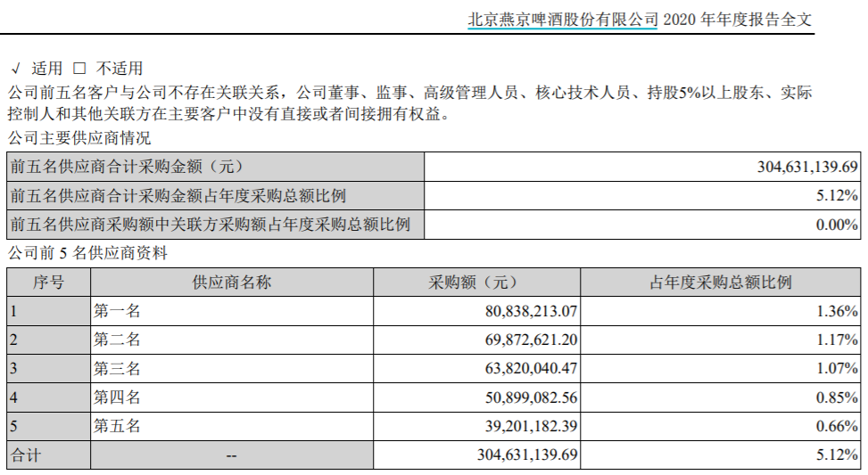Click the header text 北京燕京啤酒股份有限公司

click(x=563, y=20)
